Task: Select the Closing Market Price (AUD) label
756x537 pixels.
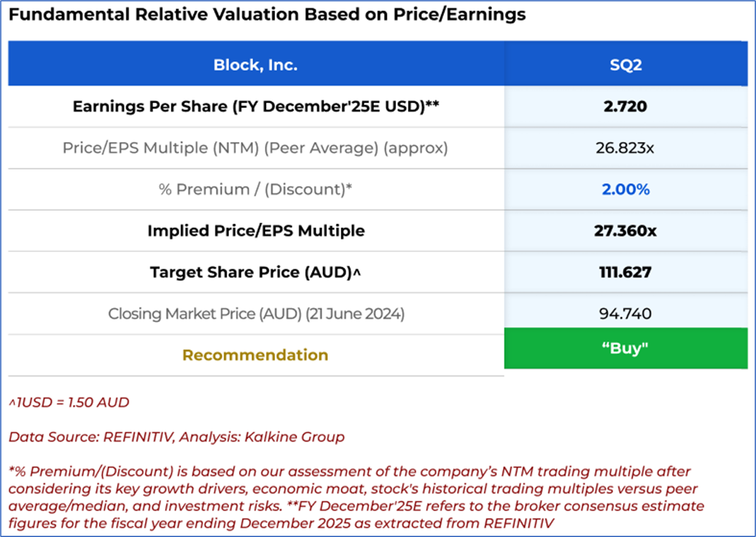Action: click(x=255, y=314)
